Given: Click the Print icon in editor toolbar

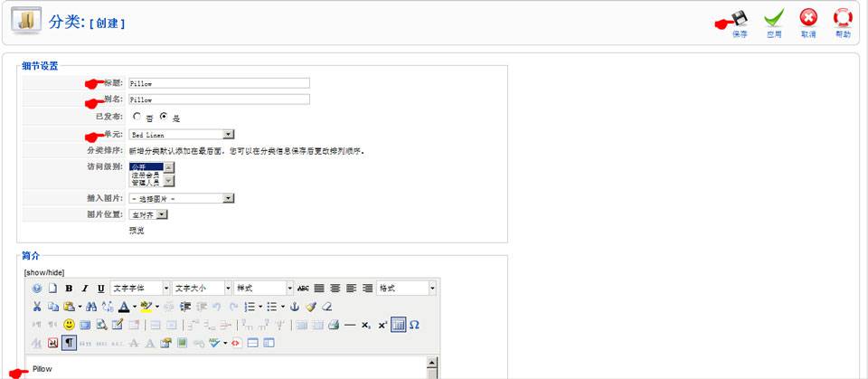Looking at the screenshot, I should tap(334, 325).
